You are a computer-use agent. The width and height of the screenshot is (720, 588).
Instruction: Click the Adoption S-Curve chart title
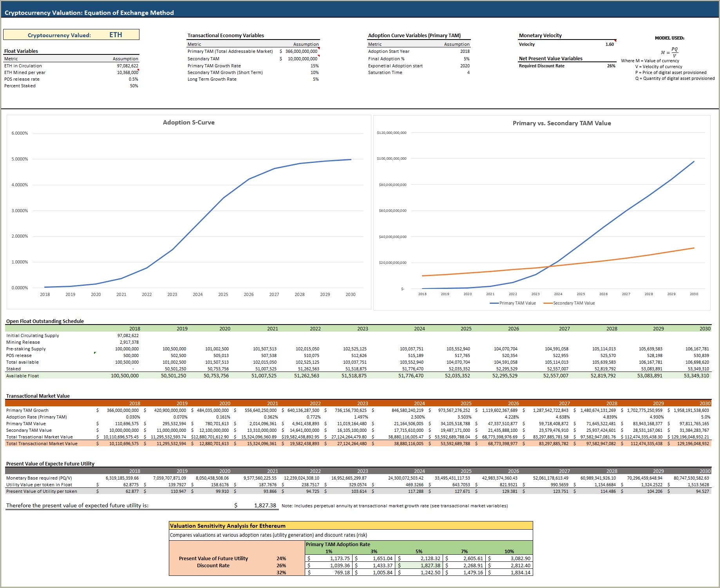[x=188, y=122]
